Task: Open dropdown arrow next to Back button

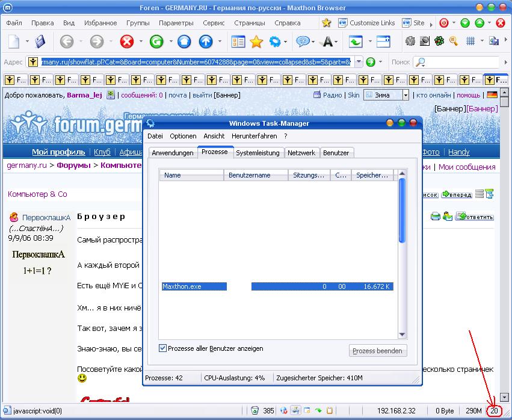Action: [x=81, y=42]
